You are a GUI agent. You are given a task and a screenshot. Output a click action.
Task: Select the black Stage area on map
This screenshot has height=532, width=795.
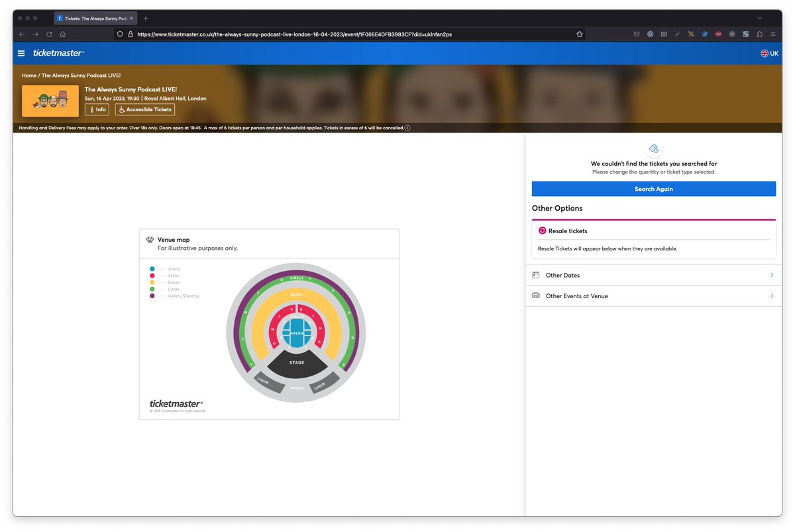297,364
